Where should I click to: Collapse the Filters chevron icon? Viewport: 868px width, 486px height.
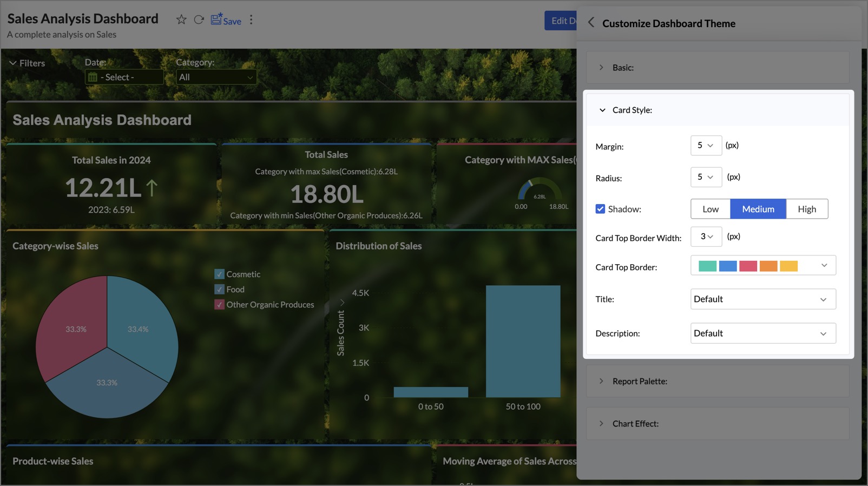[12, 63]
